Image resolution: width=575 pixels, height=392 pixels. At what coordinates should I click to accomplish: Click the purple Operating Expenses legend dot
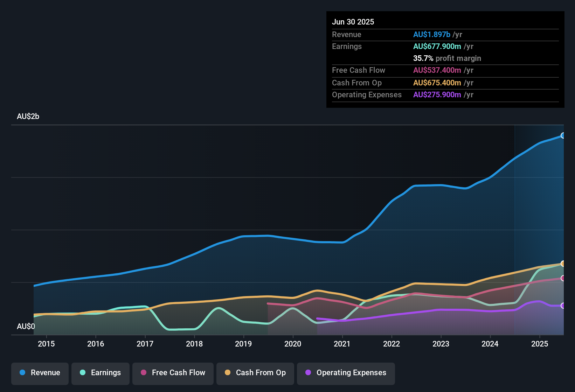308,373
